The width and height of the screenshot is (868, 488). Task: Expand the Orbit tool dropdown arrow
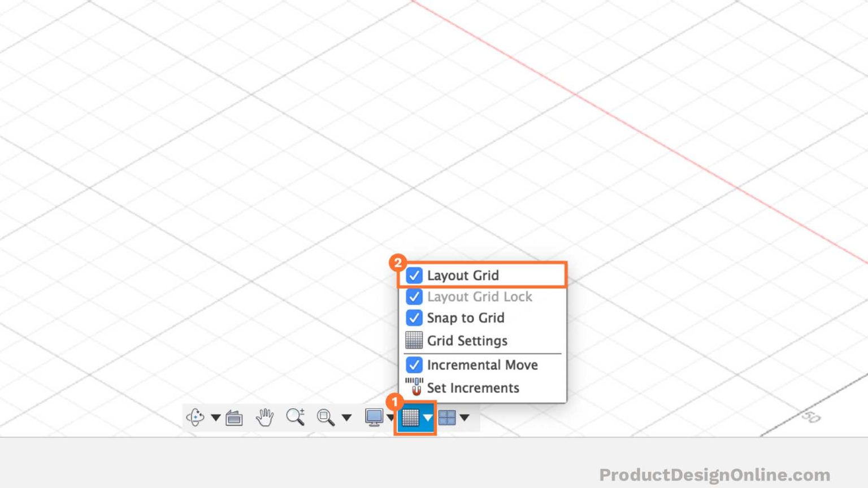click(215, 418)
